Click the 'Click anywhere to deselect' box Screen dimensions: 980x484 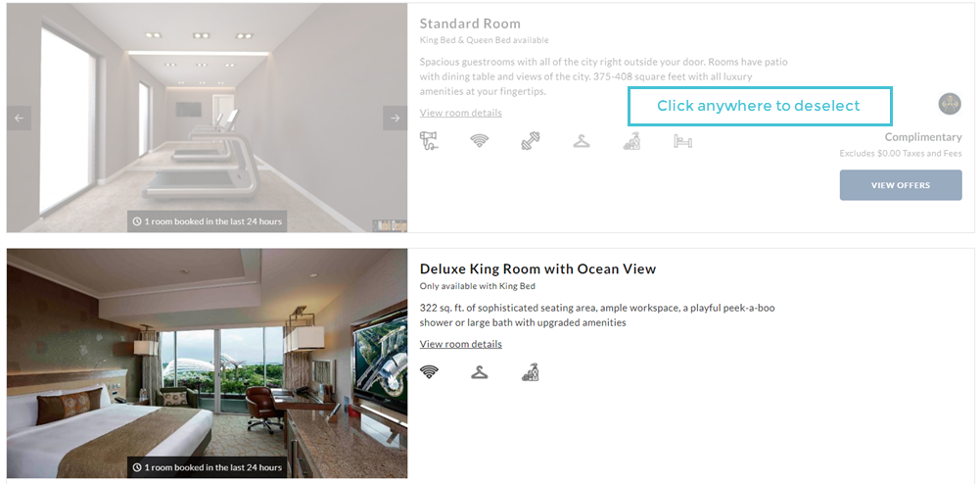click(760, 107)
